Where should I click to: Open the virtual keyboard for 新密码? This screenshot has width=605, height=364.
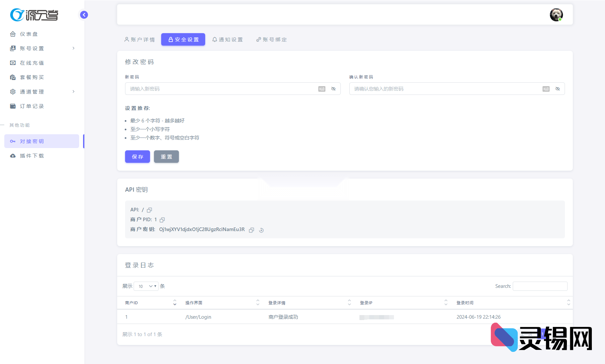322,89
